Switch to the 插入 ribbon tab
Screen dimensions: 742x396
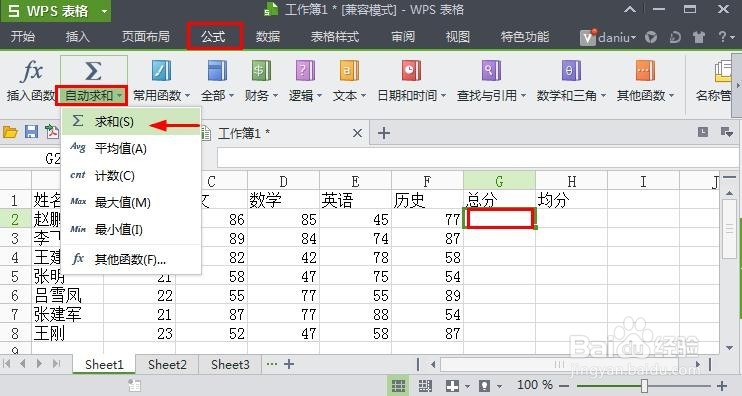(77, 37)
